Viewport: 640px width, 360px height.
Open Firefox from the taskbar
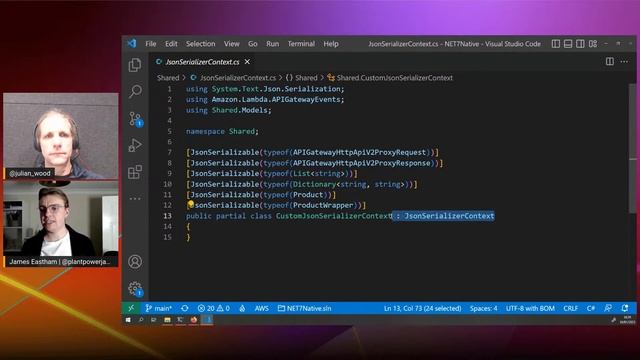(x=193, y=320)
